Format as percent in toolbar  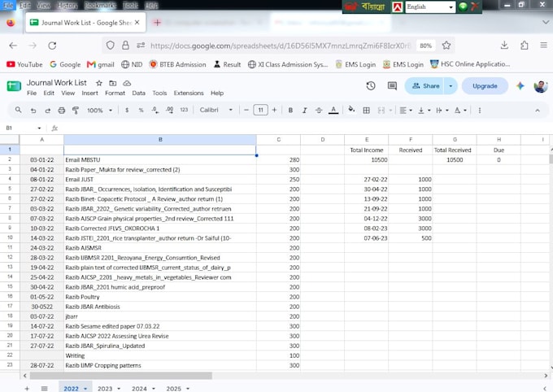point(141,110)
